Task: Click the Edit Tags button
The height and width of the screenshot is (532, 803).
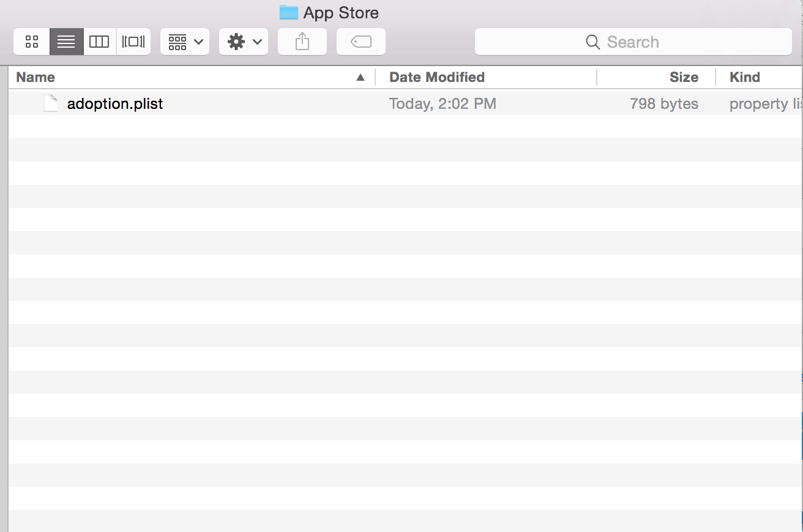Action: click(361, 42)
